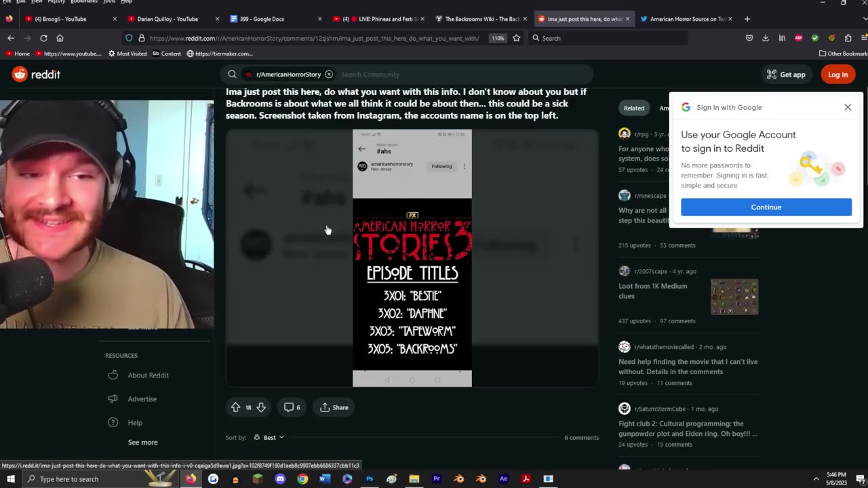The image size is (868, 488).
Task: Click the Adblock Plus extension icon
Action: point(798,38)
